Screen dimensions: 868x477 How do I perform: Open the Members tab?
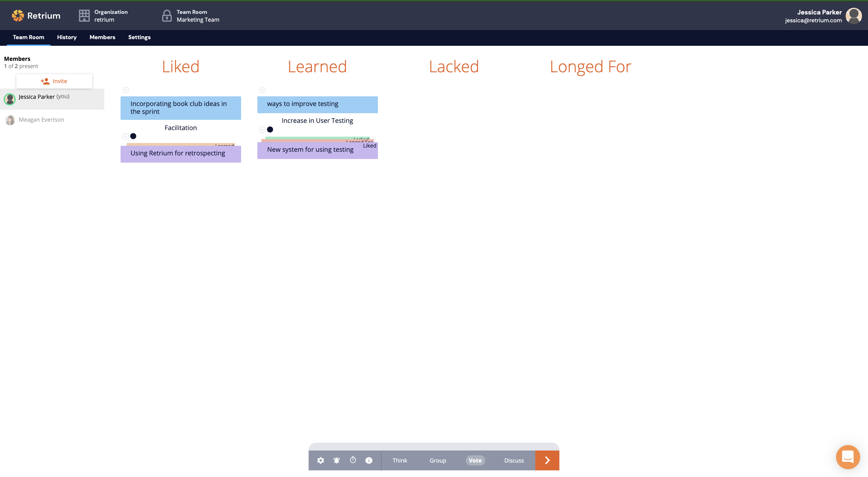(102, 37)
